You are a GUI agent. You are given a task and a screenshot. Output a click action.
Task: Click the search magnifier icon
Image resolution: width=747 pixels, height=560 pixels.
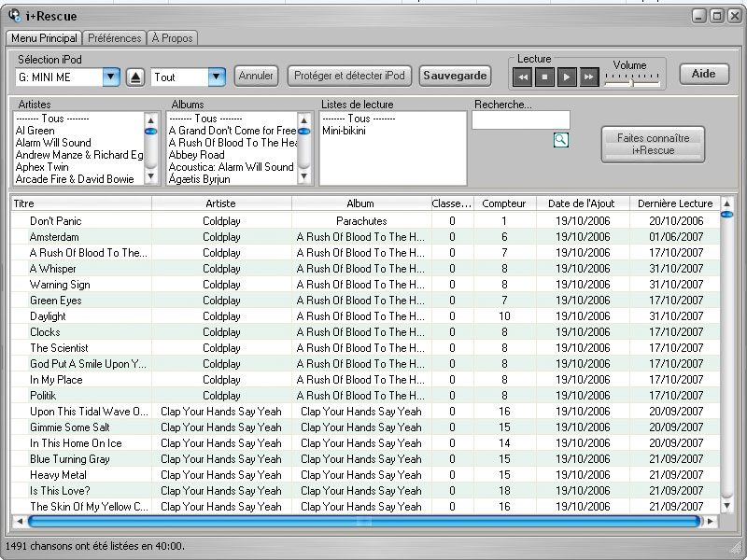tap(560, 140)
